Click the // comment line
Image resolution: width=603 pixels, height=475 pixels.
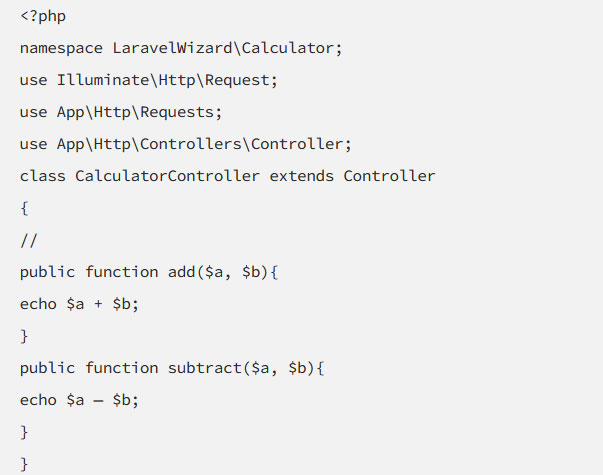point(29,241)
